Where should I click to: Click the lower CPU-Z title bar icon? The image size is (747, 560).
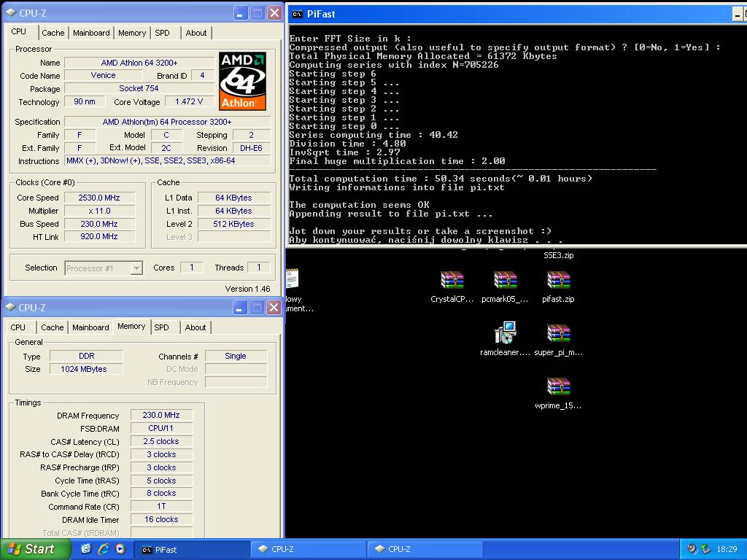10,307
